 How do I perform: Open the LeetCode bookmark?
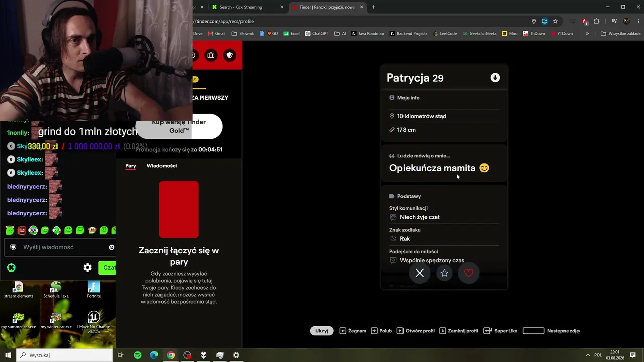444,34
